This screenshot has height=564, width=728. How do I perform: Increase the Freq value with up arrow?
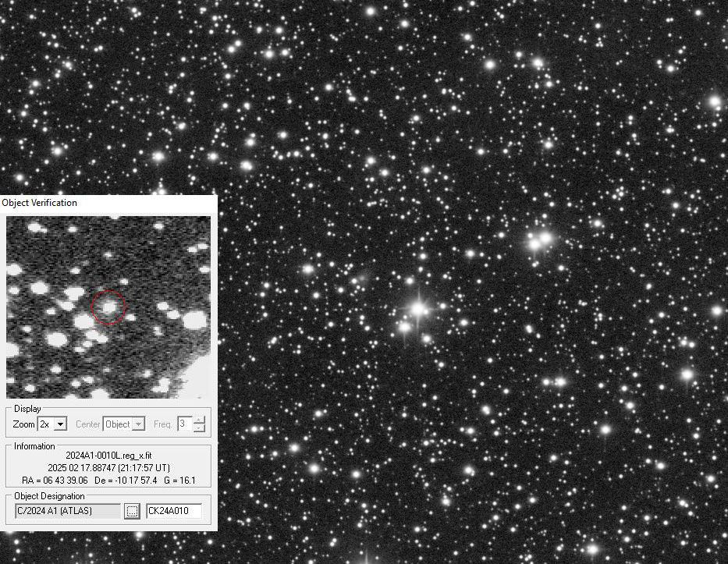(199, 420)
